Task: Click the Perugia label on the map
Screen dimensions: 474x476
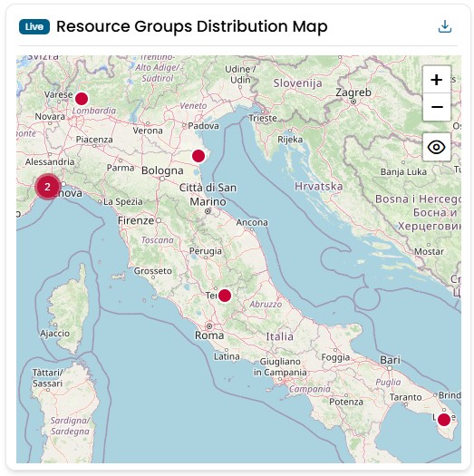Action: 206,251
